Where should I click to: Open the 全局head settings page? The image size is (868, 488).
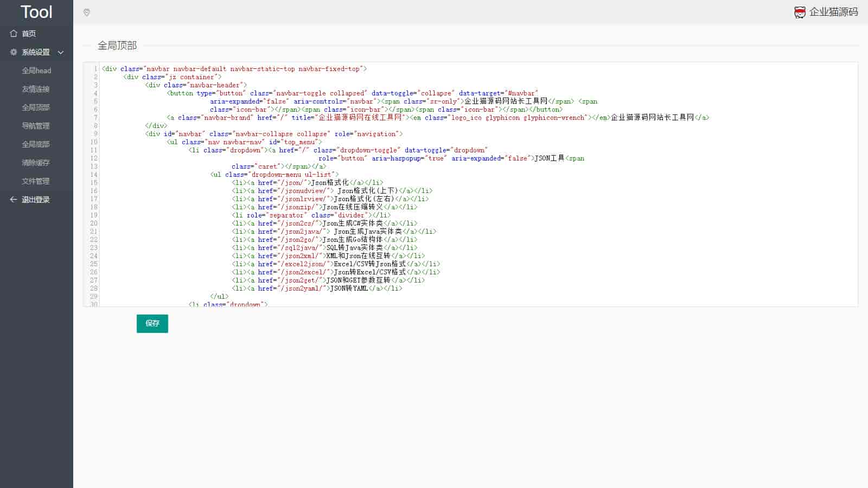36,70
